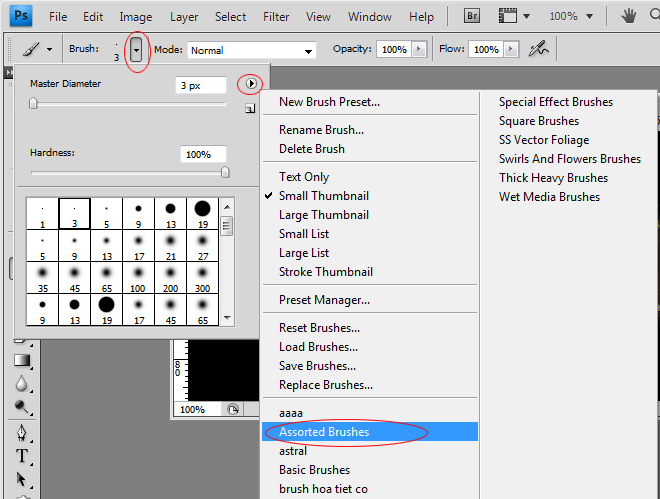Viewport: 660px width, 499px height.
Task: Choose Load Brushes... entry
Action: coord(370,346)
